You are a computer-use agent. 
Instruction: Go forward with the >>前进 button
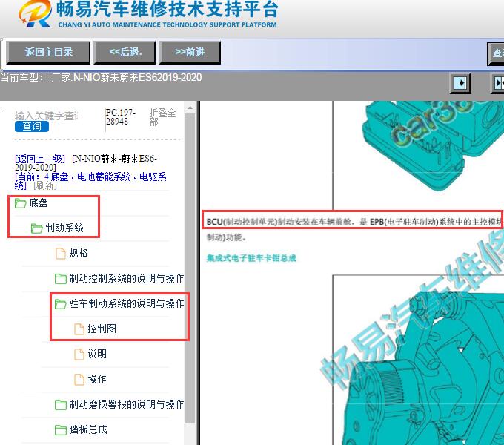pyautogui.click(x=190, y=53)
